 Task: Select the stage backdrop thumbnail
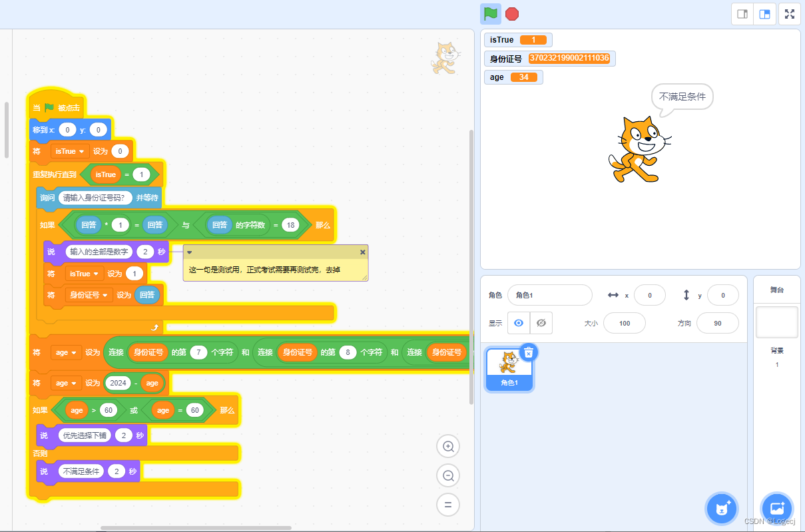(x=777, y=322)
